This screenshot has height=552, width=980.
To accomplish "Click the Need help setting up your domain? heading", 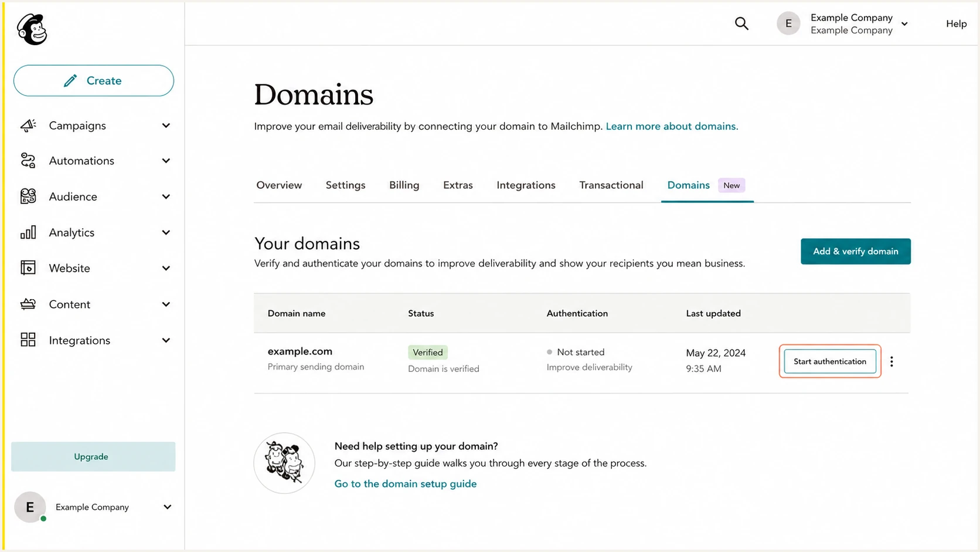I will coord(416,446).
